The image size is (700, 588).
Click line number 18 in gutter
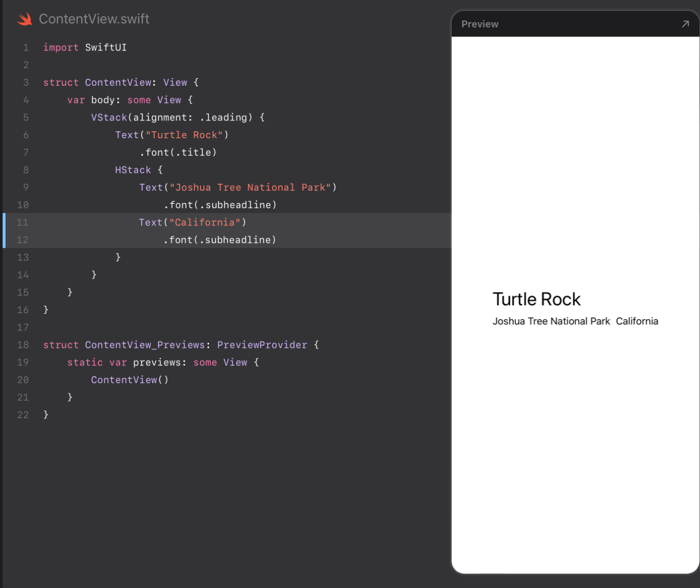(23, 345)
